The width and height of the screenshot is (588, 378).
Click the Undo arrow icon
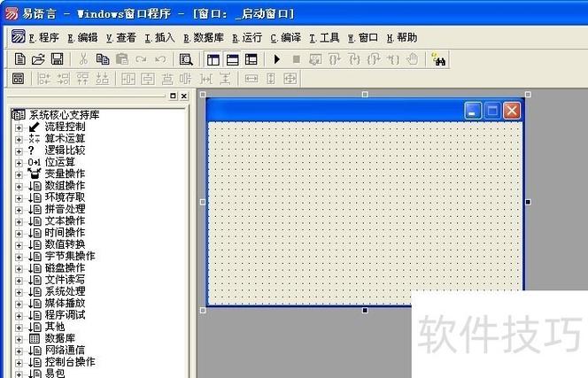pyautogui.click(x=160, y=59)
